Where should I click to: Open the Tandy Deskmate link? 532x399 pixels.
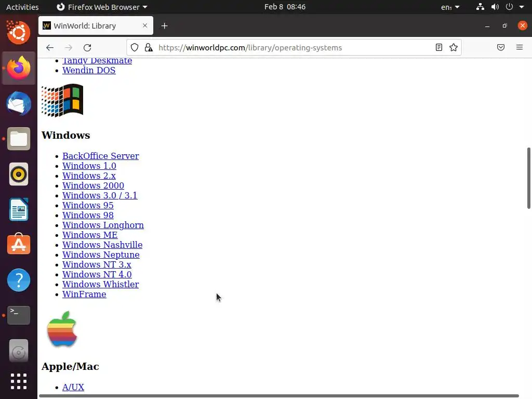[x=97, y=60]
